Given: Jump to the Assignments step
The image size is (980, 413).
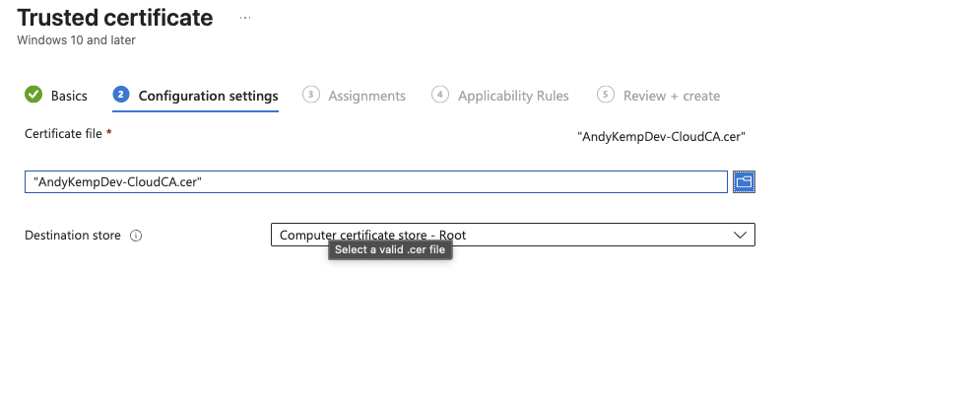Looking at the screenshot, I should [x=366, y=96].
